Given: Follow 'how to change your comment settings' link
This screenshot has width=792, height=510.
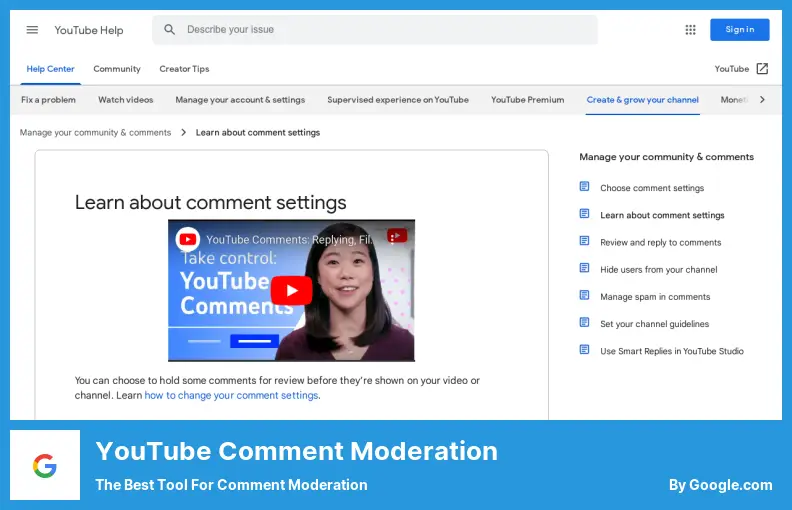Looking at the screenshot, I should coord(231,395).
